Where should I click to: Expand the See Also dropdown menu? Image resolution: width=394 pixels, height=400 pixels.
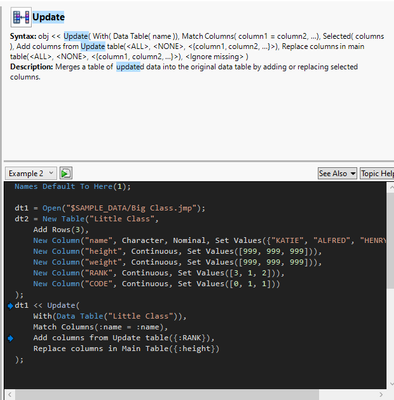(x=337, y=173)
